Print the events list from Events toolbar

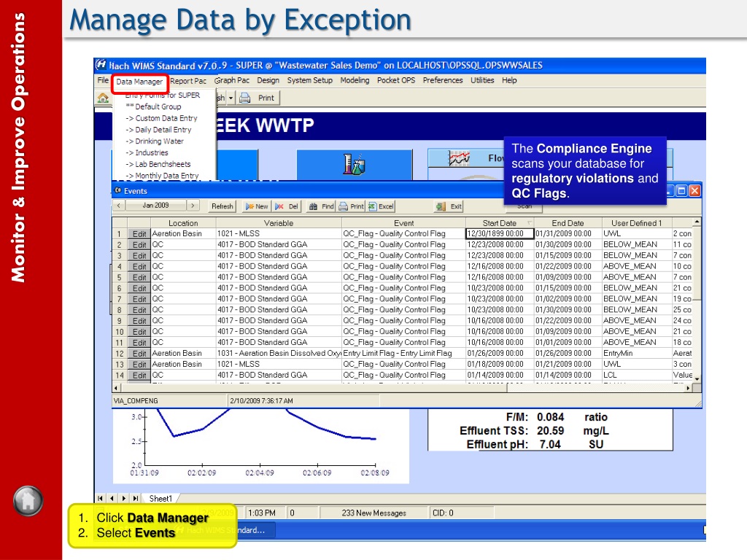tap(351, 206)
